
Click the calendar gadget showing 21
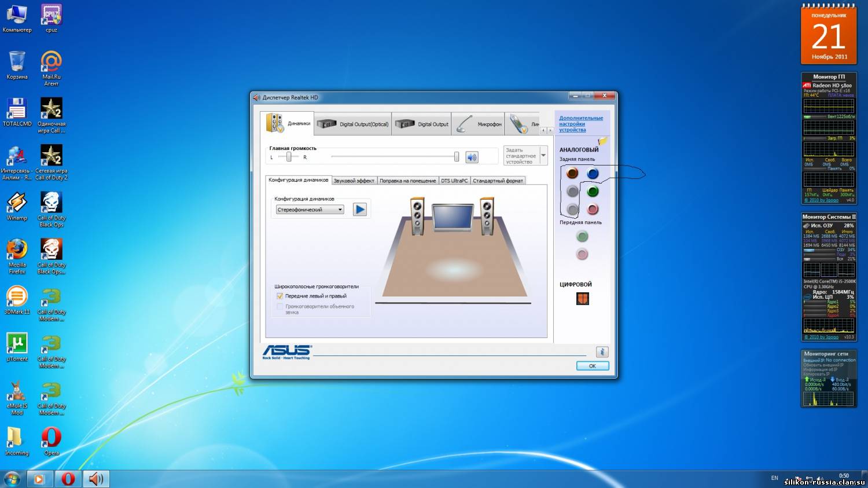[x=829, y=34]
